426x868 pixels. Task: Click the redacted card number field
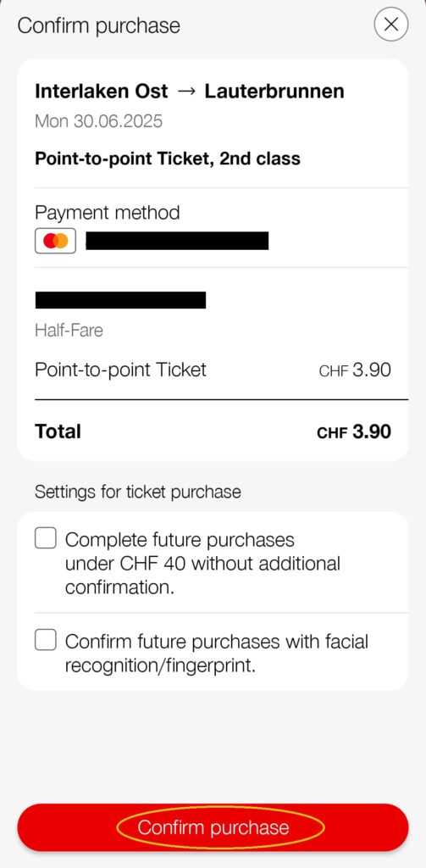coord(177,241)
